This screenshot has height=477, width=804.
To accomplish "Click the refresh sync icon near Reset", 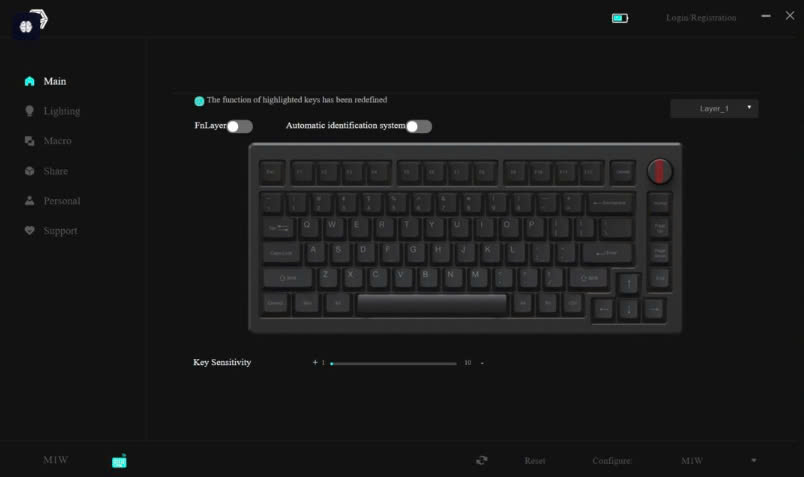I will click(481, 460).
